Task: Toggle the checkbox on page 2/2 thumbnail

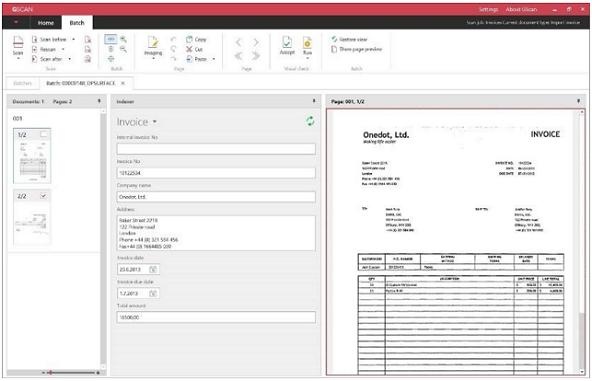Action: pyautogui.click(x=43, y=196)
